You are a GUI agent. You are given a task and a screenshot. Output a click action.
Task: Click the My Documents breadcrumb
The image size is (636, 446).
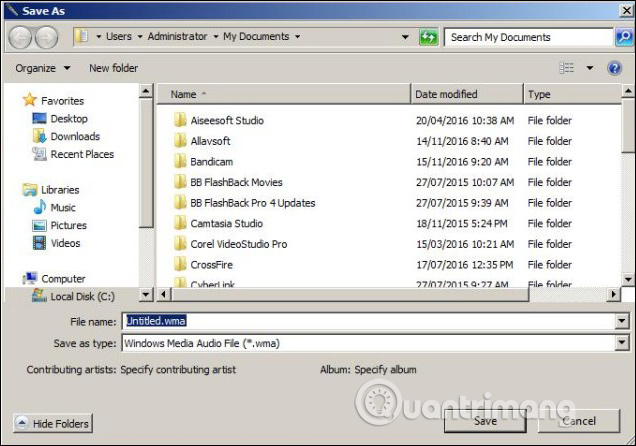pyautogui.click(x=256, y=36)
